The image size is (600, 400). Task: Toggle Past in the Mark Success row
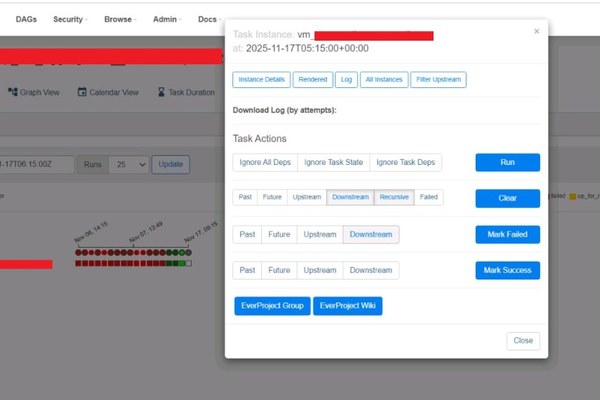tap(247, 270)
